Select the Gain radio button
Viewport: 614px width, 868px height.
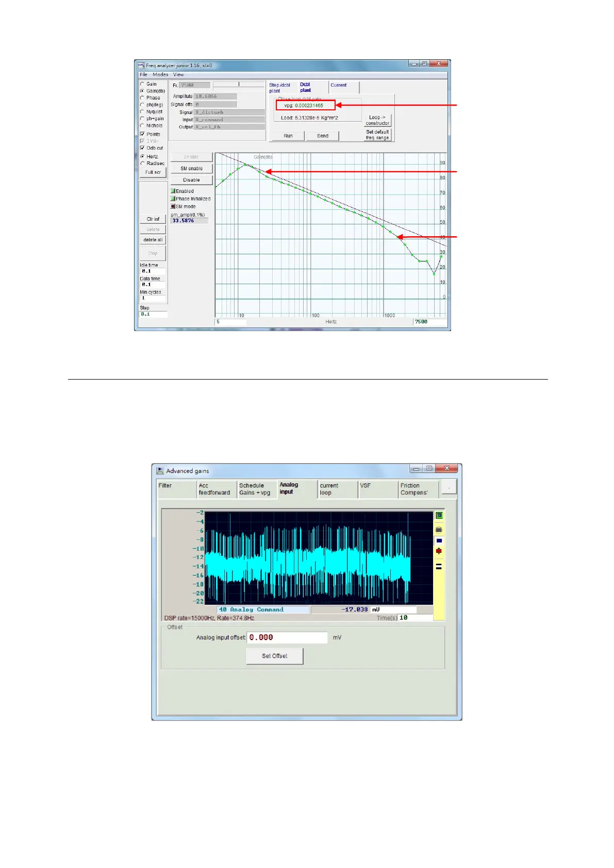(x=142, y=84)
